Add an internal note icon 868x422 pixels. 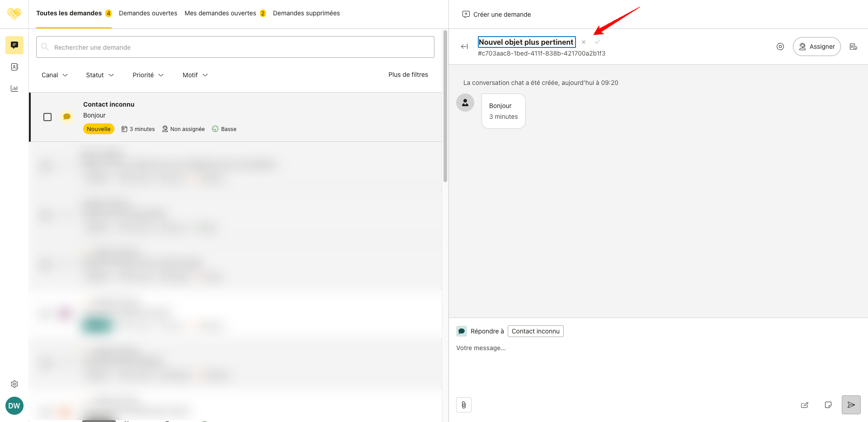pos(828,405)
